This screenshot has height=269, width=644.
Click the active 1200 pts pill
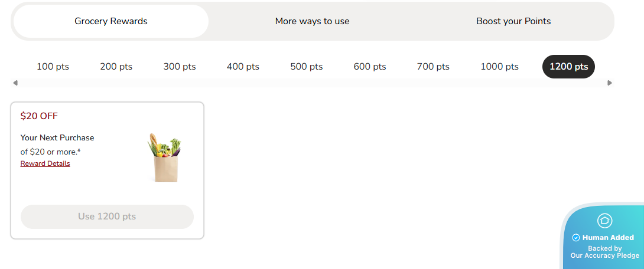pos(568,67)
